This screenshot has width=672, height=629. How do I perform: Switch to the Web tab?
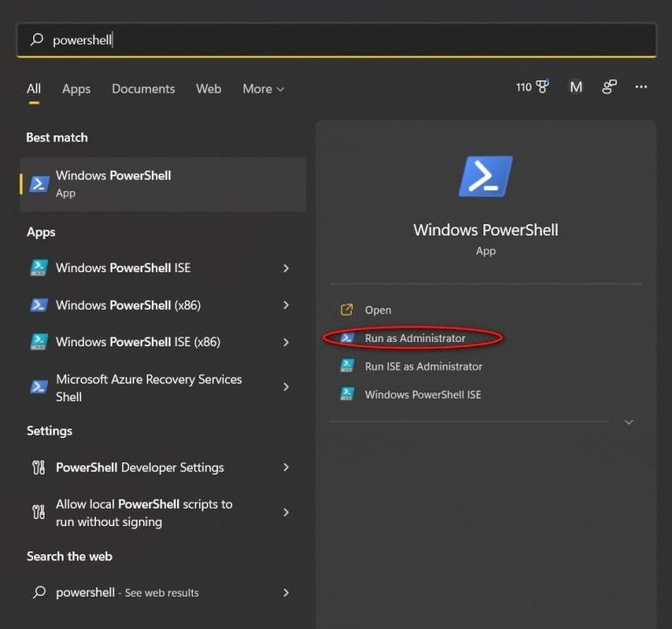coord(209,89)
